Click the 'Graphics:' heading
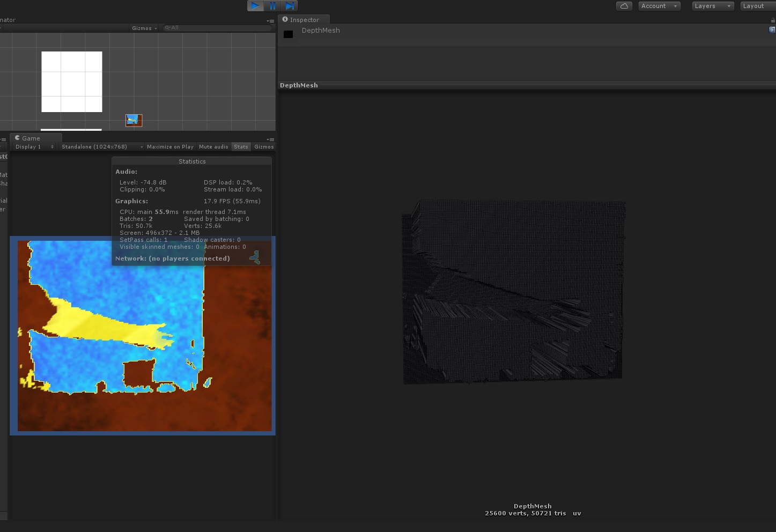The image size is (776, 532). 132,201
